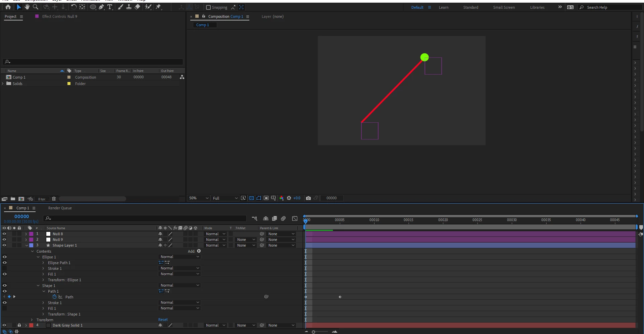Switch to the Render Queue tab

point(60,208)
